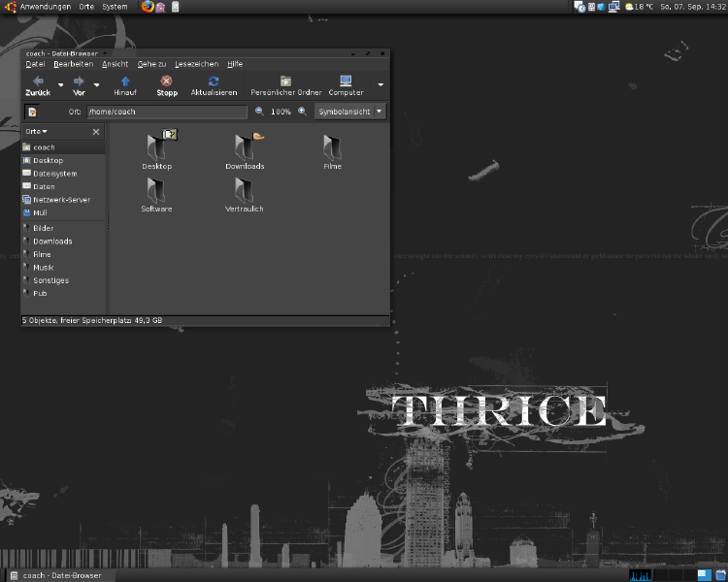Open Persönlicher Ordner home folder
Screen dimensions: 728x582
(x=286, y=86)
